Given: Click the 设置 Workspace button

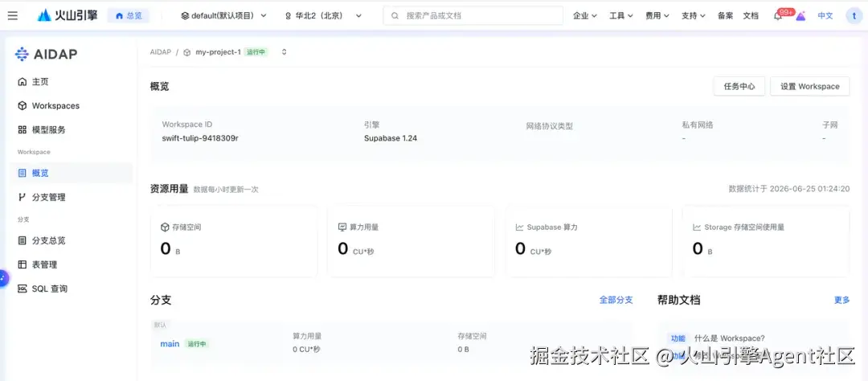Looking at the screenshot, I should (x=810, y=86).
